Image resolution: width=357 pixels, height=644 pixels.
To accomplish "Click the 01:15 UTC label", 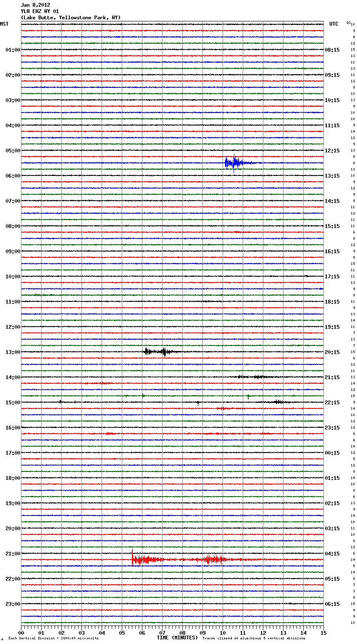I will pos(332,478).
